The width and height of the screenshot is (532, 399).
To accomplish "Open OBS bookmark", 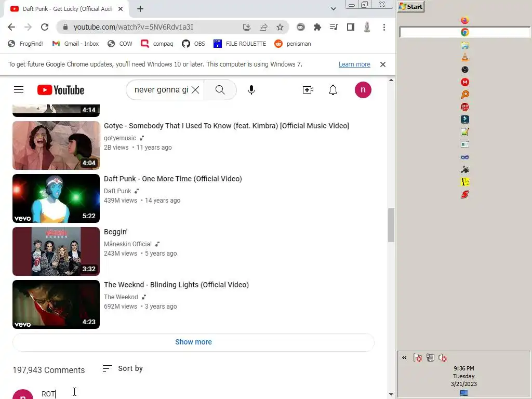I will pyautogui.click(x=193, y=44).
